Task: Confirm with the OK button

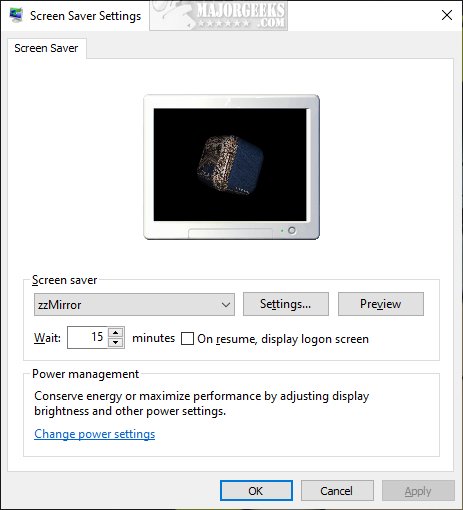Action: click(256, 491)
